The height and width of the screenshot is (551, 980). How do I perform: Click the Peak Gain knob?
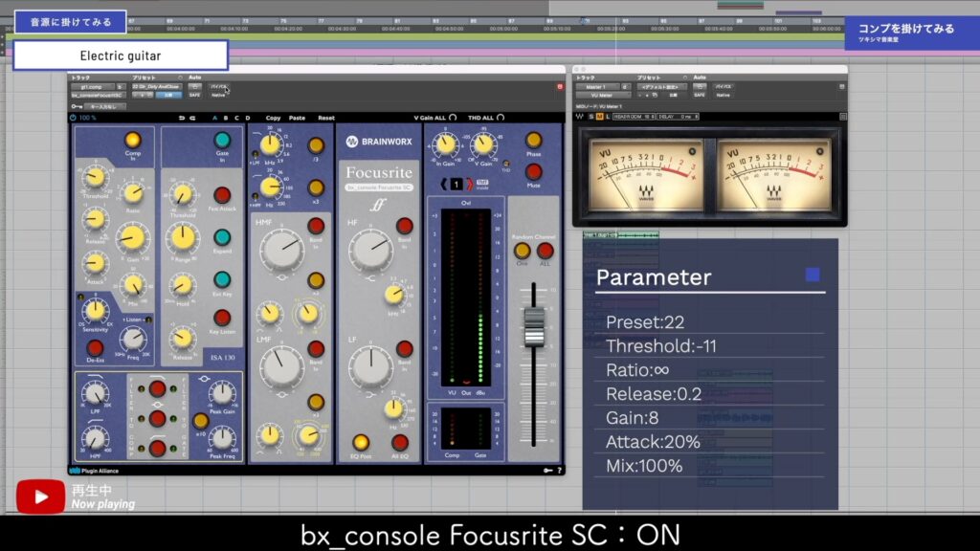[222, 393]
